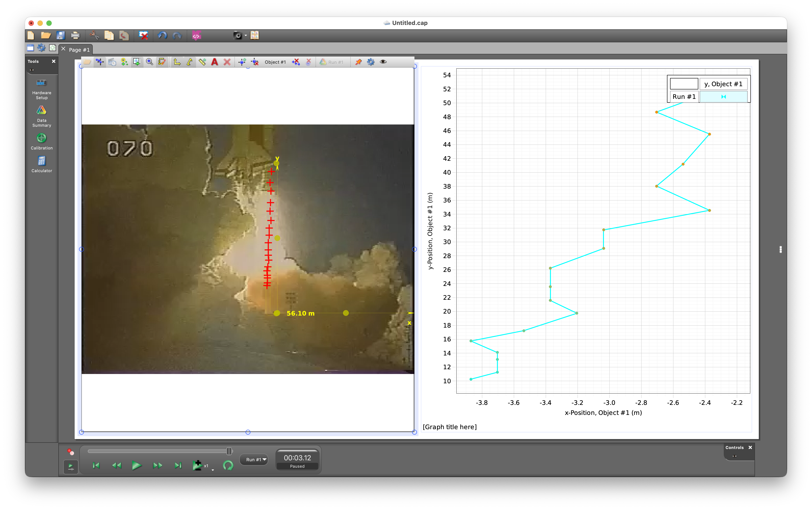Click the y, Object #1 legend entry

point(723,84)
